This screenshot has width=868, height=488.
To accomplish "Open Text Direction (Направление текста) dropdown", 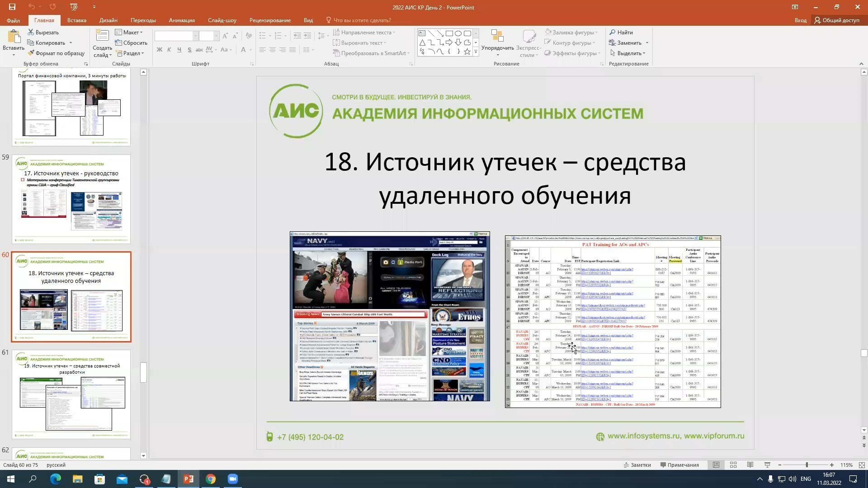I will (364, 33).
